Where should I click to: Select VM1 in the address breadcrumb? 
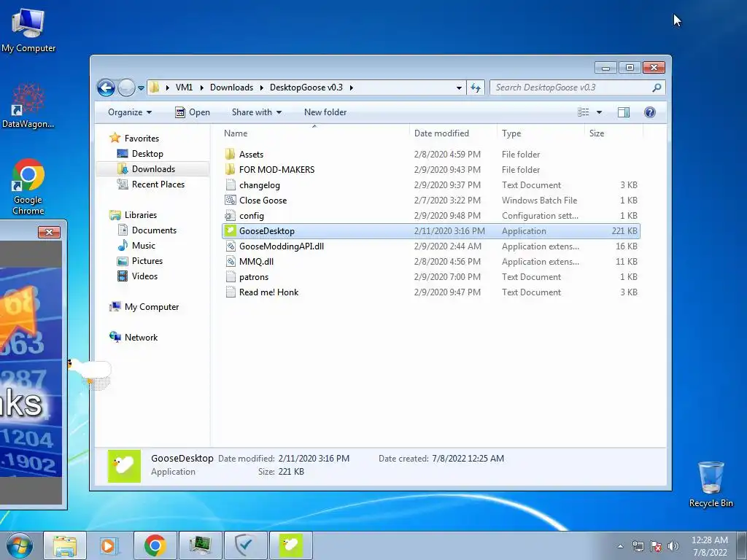pyautogui.click(x=184, y=87)
